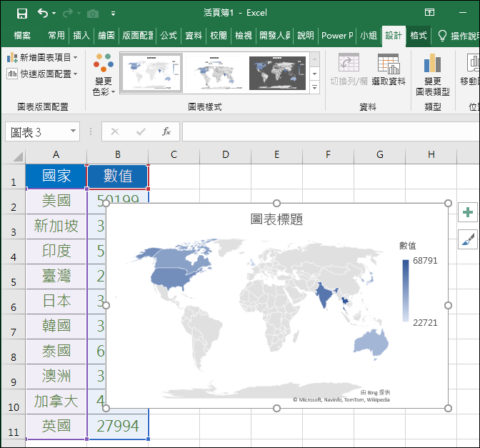This screenshot has width=480, height=448.
Task: Click the green plus chart elements button
Action: coord(469,212)
